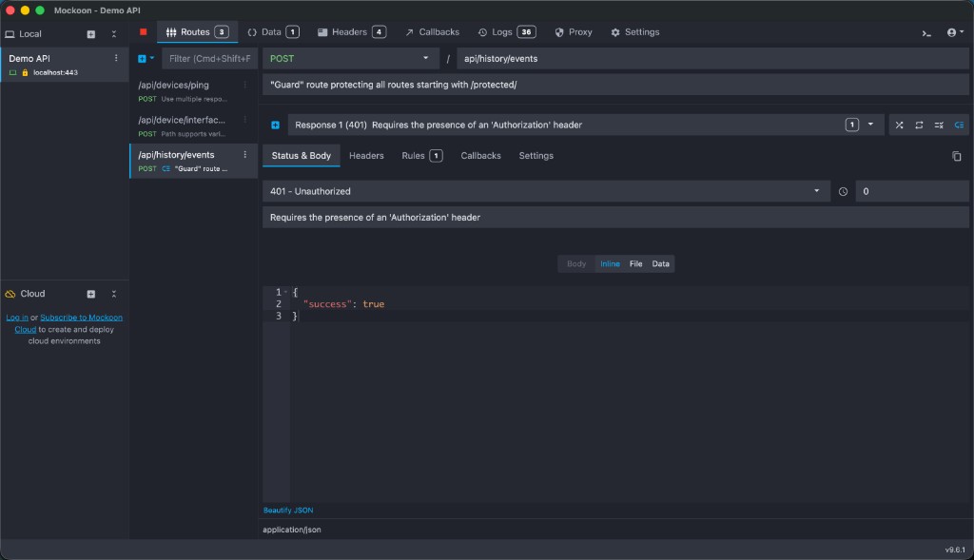Select Data body type
Viewport: 974px width, 560px height.
coord(660,264)
